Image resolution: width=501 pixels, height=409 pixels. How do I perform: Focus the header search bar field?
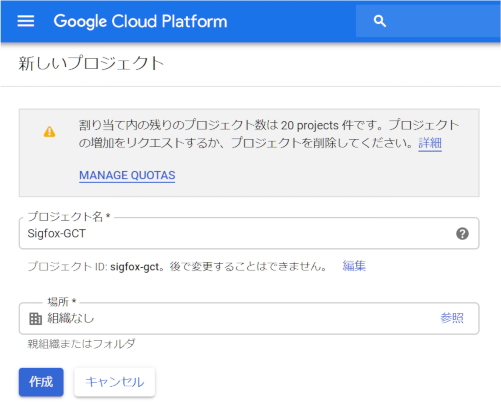428,21
